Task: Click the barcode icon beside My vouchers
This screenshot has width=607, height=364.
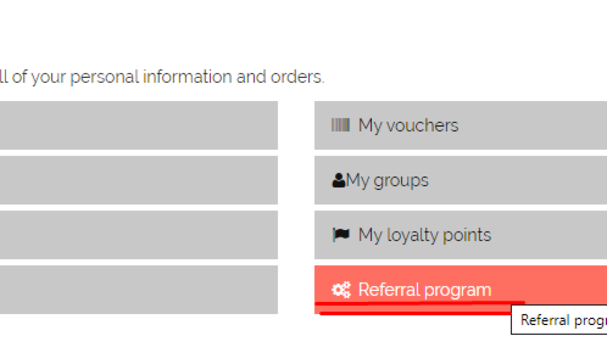Action: coord(340,125)
